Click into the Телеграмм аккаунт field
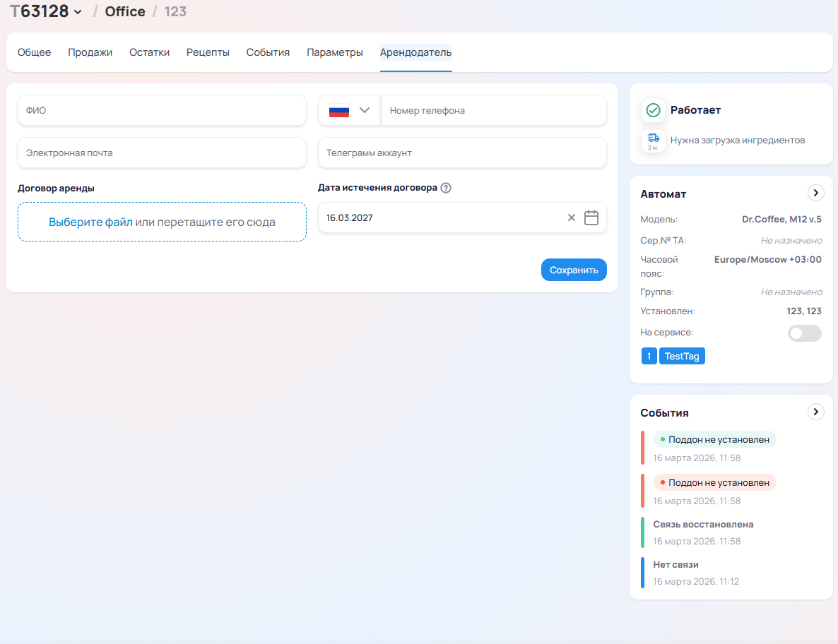 coord(462,153)
